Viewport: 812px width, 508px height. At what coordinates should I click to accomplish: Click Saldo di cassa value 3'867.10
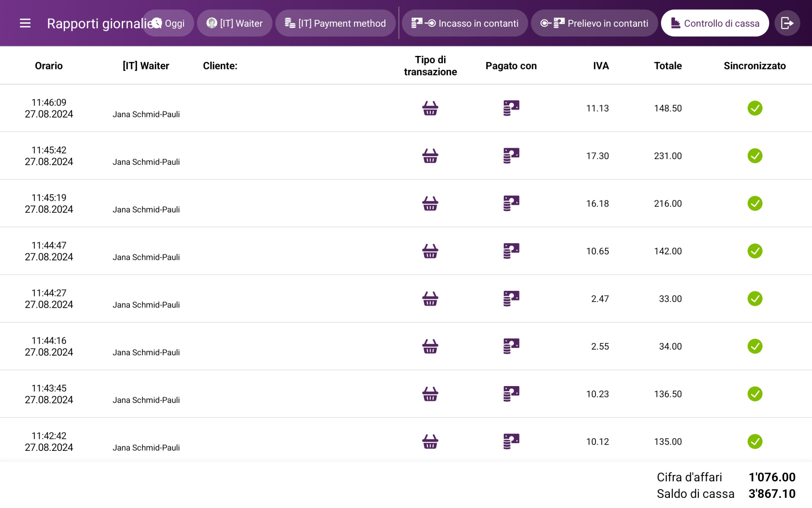point(772,494)
